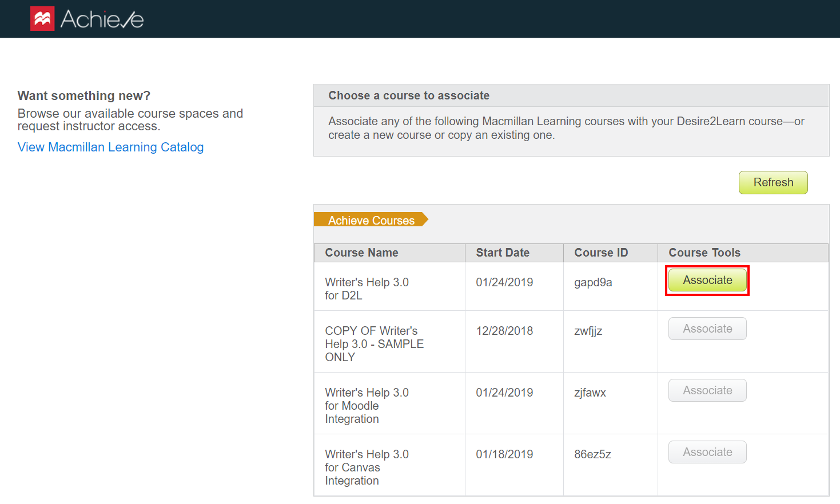The height and width of the screenshot is (504, 840).
Task: Click Associate for COPY OF Writer's Help 3.0 SAMPLE
Action: (x=707, y=329)
